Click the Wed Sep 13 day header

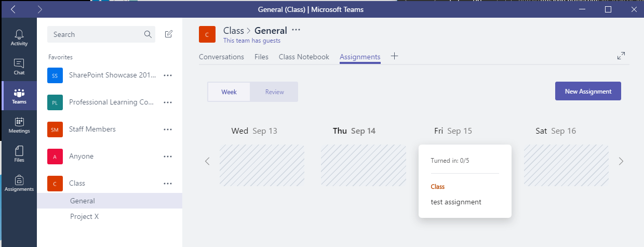[x=254, y=131]
